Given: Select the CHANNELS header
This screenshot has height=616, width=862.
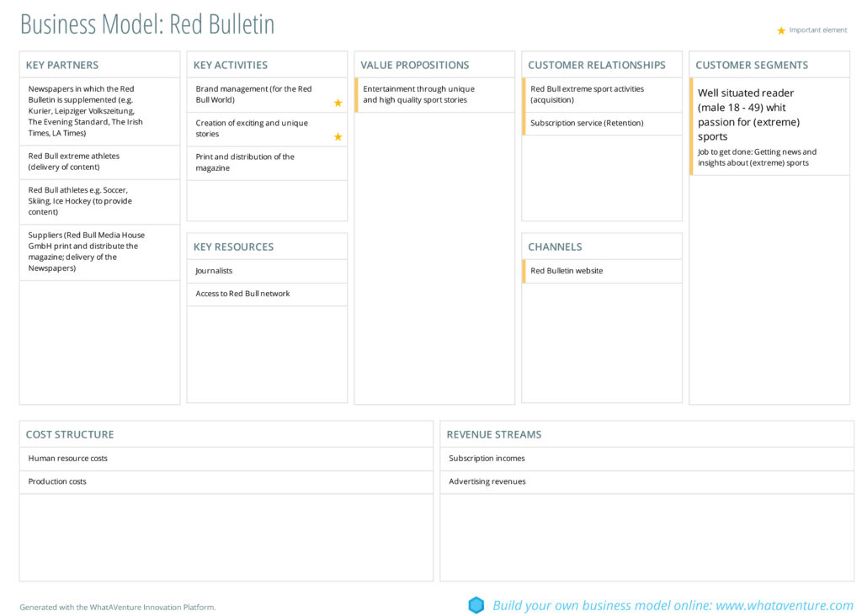Looking at the screenshot, I should pyautogui.click(x=555, y=247).
